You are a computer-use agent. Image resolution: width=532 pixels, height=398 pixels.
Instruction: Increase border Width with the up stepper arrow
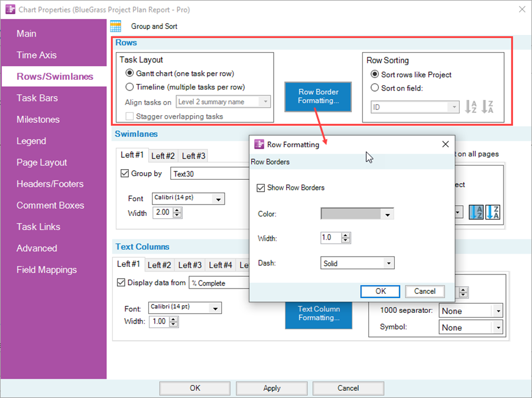point(346,235)
